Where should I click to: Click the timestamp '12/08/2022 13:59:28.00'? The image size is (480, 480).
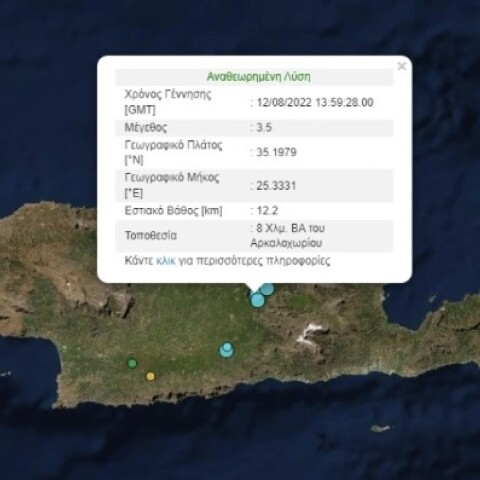click(315, 102)
